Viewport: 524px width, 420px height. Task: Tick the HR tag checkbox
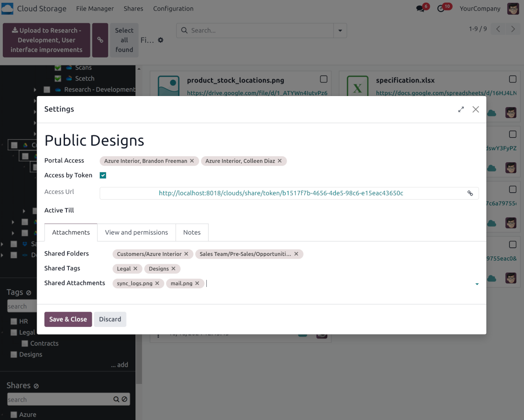[13, 321]
